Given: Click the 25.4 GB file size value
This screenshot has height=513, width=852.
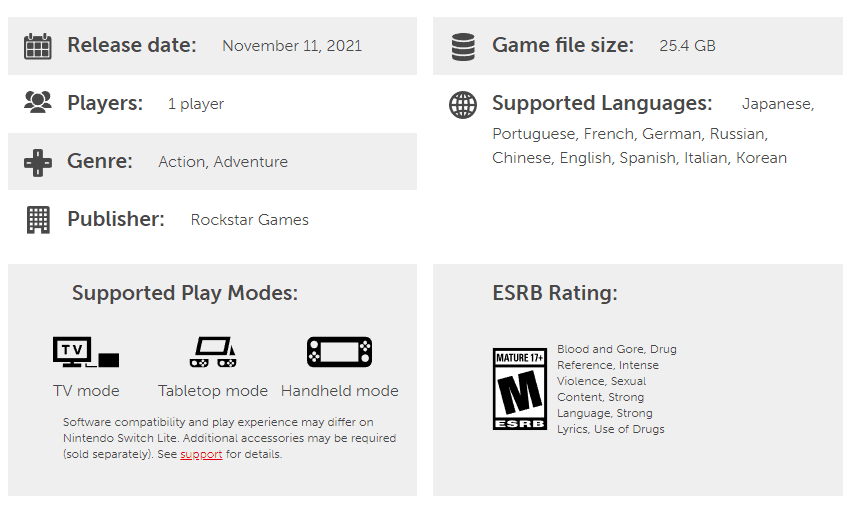Looking at the screenshot, I should point(687,46).
